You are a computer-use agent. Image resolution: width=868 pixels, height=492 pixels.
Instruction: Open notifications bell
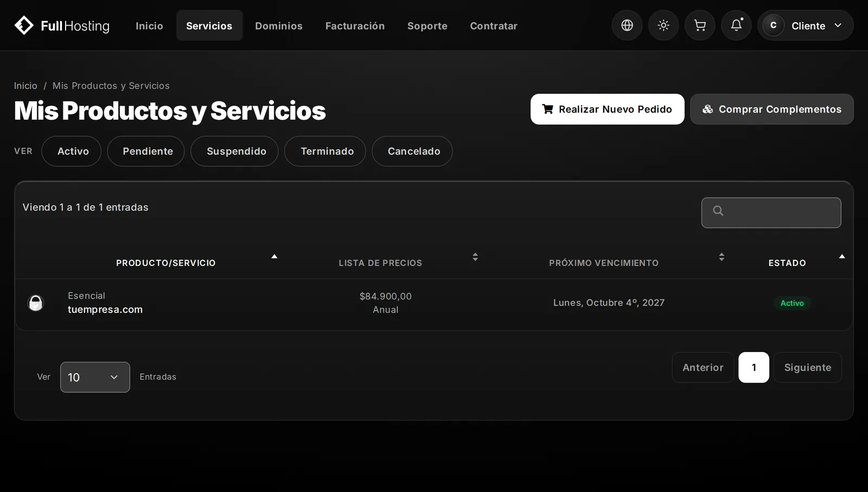(x=736, y=25)
